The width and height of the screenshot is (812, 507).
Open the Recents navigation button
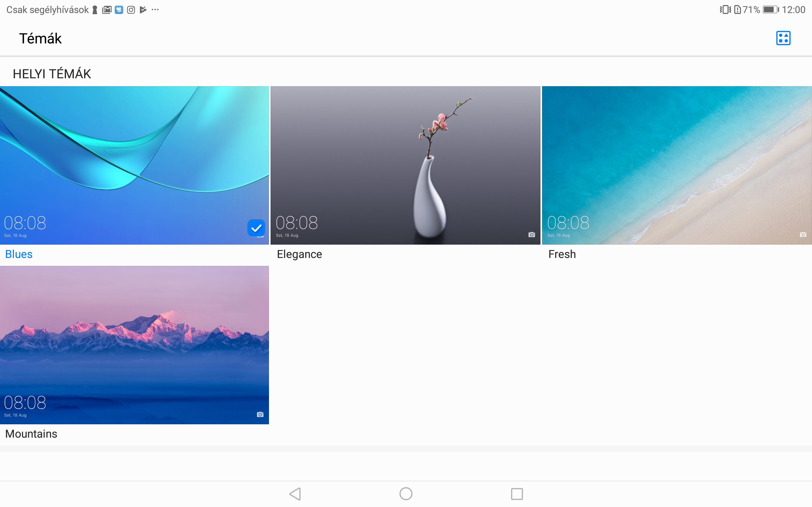point(517,494)
